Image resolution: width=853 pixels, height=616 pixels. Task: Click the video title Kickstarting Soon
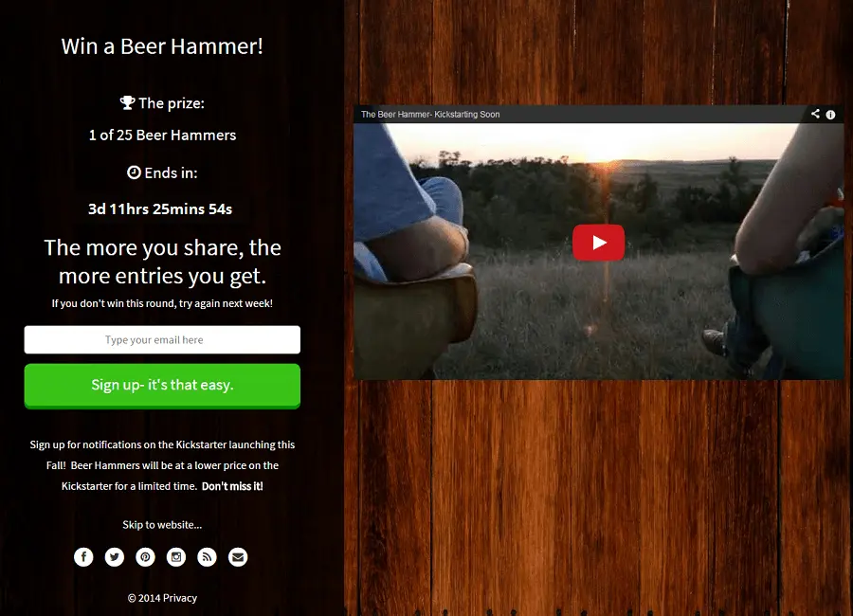pyautogui.click(x=430, y=115)
